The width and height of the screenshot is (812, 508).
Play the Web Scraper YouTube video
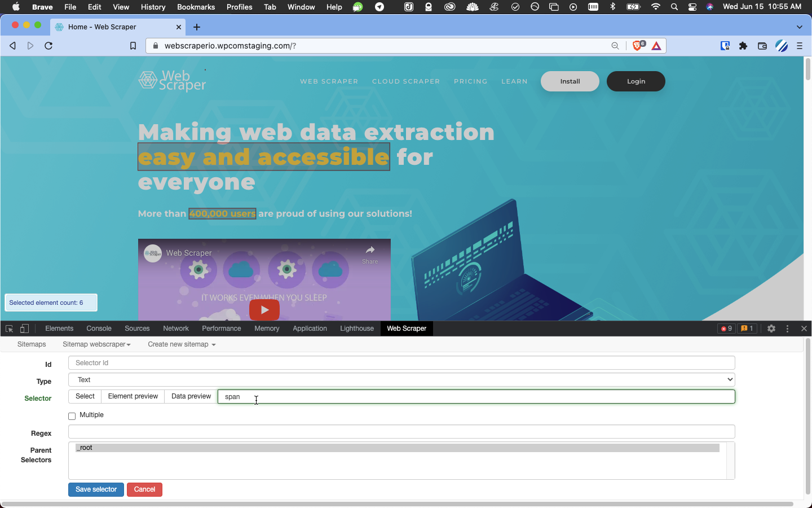tap(264, 309)
